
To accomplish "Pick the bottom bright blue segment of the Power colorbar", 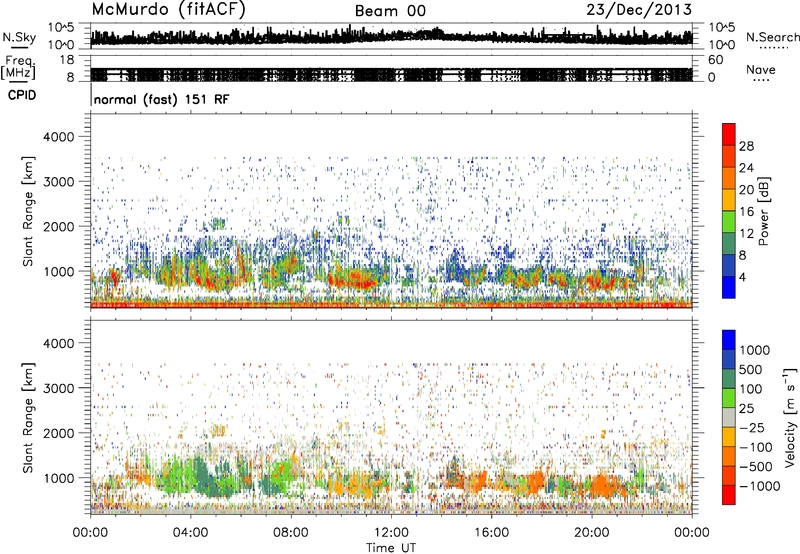I will (x=729, y=288).
